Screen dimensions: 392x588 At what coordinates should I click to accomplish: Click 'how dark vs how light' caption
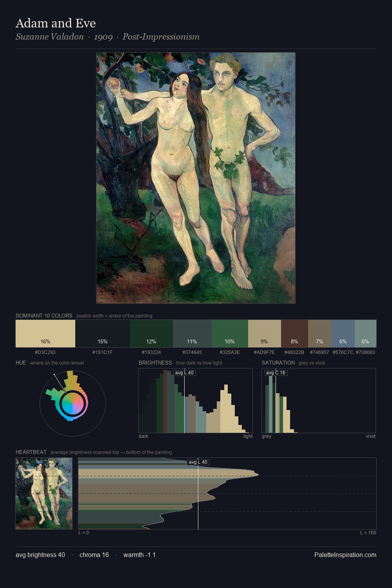click(x=199, y=363)
